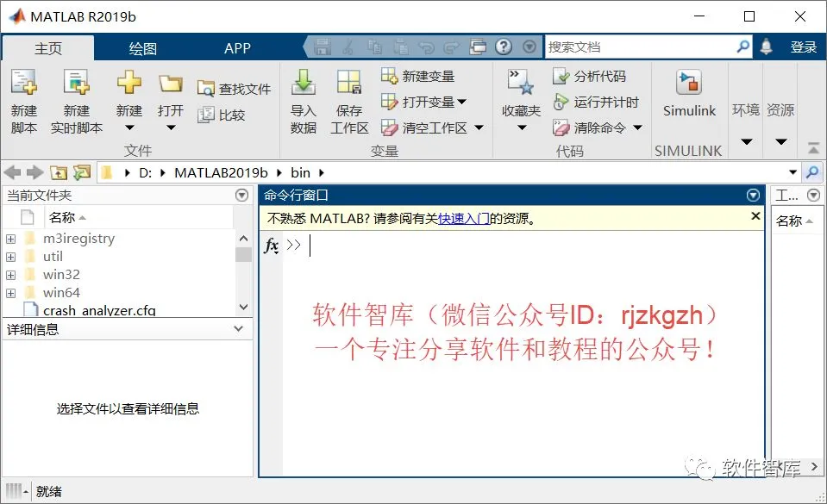The width and height of the screenshot is (827, 504).
Task: Click 比较 to compare files
Action: 221,115
